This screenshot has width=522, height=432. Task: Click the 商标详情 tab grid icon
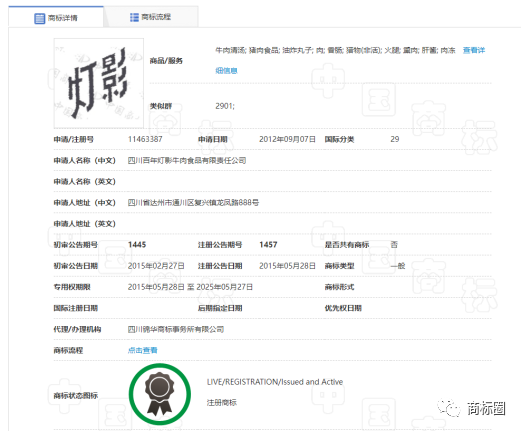(39, 18)
